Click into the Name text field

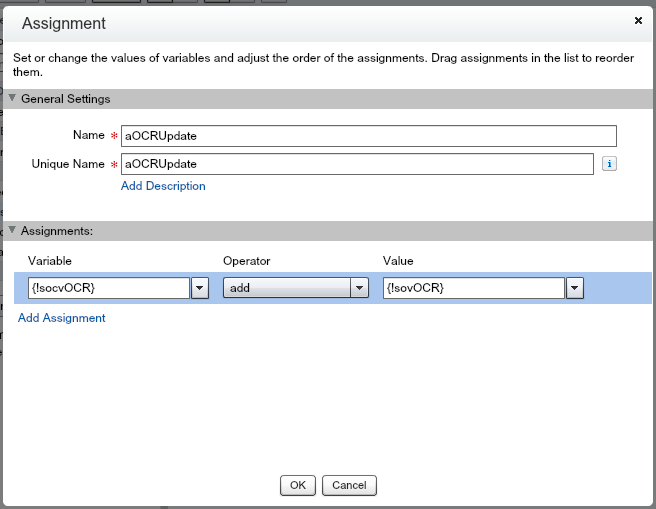[367, 136]
